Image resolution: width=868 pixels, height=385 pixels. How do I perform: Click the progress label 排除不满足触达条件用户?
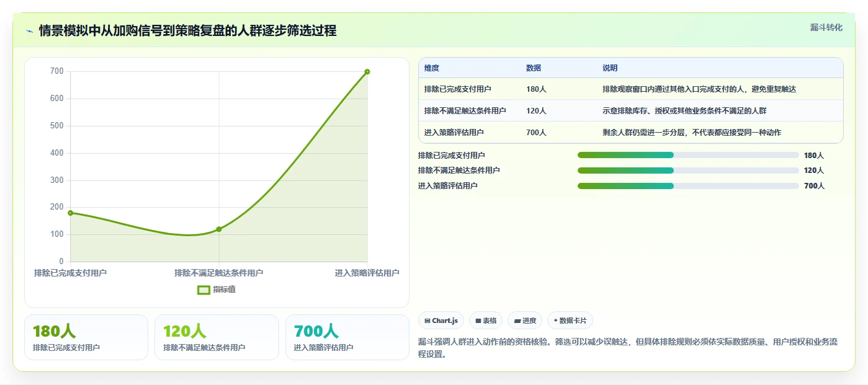click(459, 170)
